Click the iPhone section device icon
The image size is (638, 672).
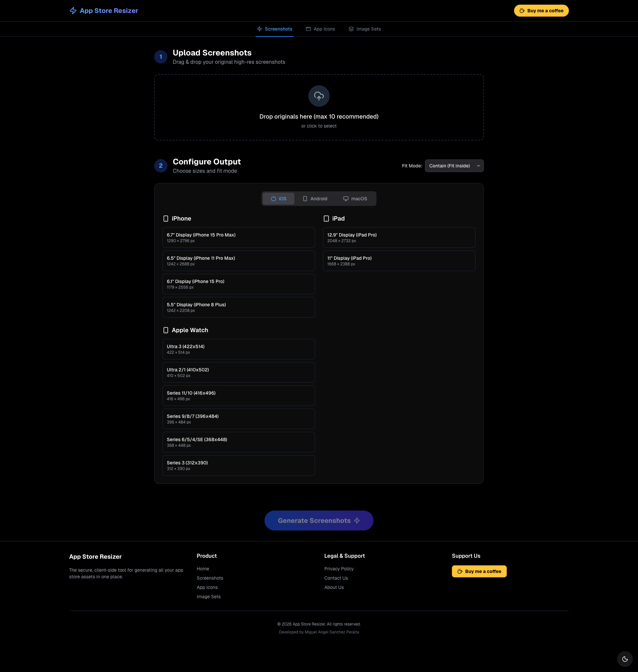point(165,218)
